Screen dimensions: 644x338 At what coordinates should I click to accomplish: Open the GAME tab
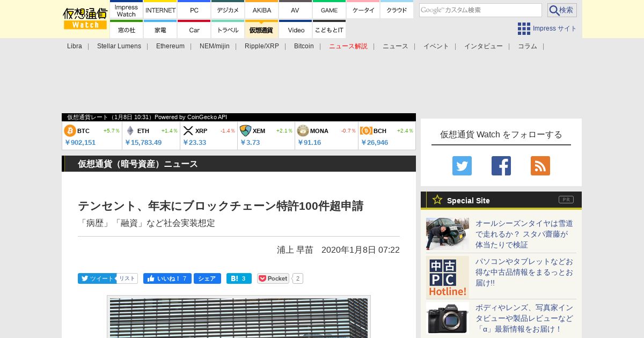coord(330,10)
